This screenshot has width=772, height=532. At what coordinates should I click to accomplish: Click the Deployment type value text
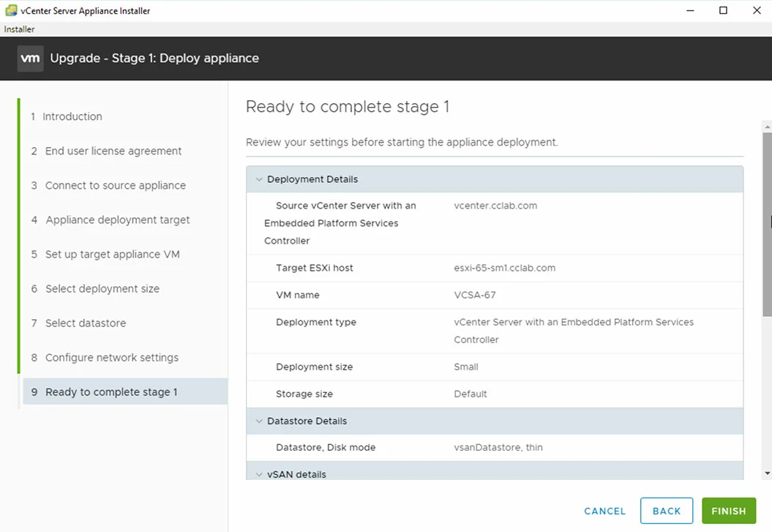pyautogui.click(x=574, y=331)
